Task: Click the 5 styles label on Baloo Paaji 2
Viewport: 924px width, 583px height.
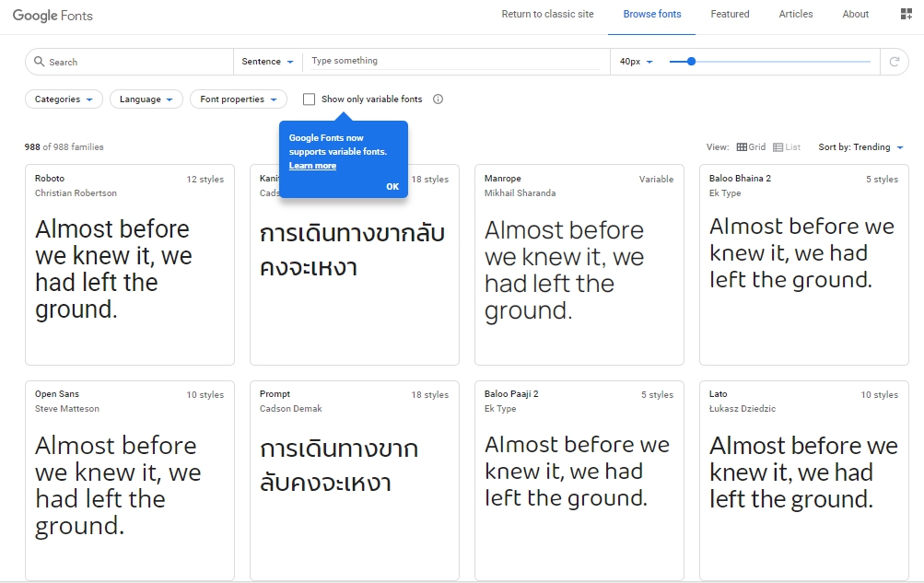Action: pyautogui.click(x=657, y=394)
